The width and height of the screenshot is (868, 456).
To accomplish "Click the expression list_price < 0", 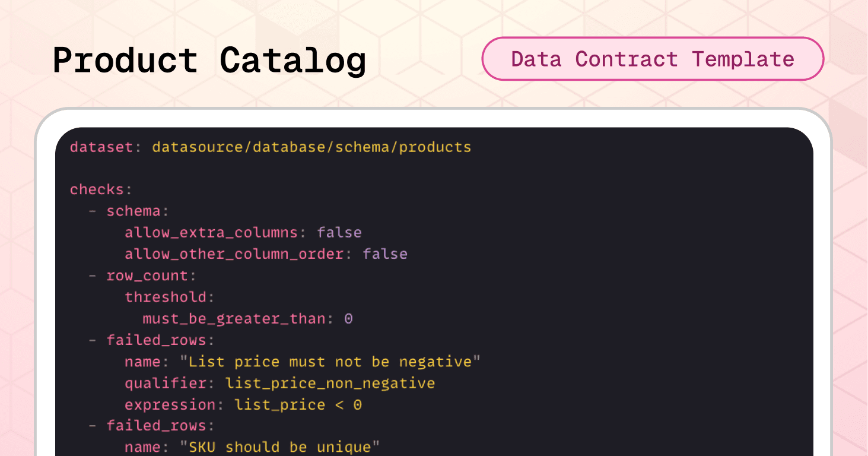I will click(x=298, y=405).
